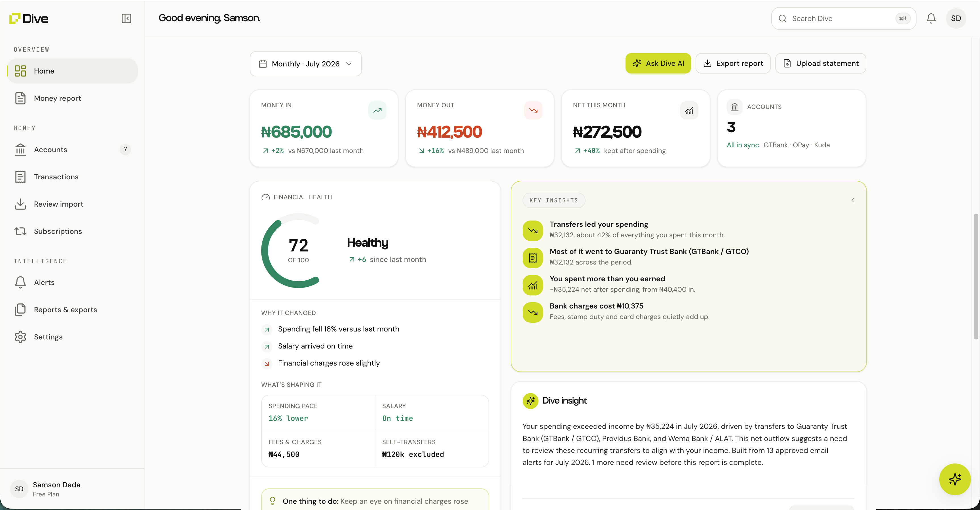
Task: Open the Home dashboard item
Action: coord(72,71)
